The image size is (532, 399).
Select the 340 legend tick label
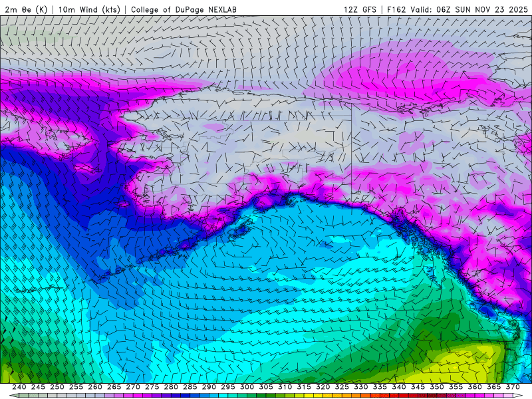[399, 387]
